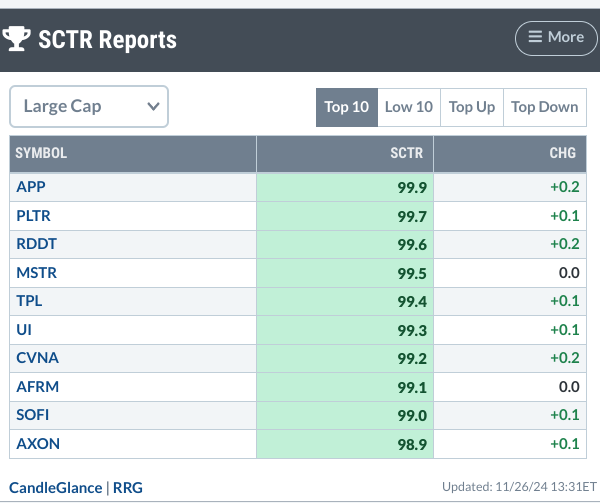
Task: Select the 99.0 SCTR value for SOFI
Action: (x=412, y=416)
